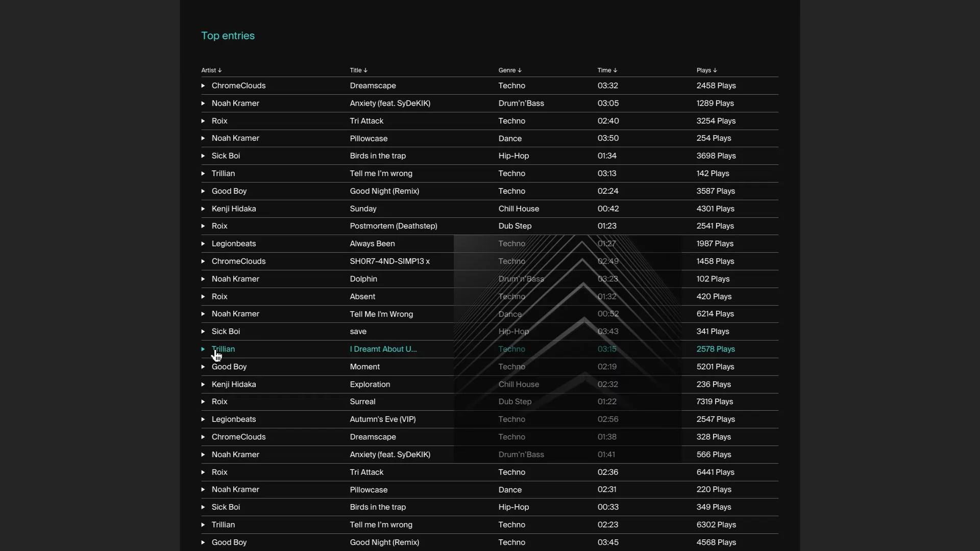The image size is (980, 551).
Task: Sort list by Plays count header
Action: point(706,70)
